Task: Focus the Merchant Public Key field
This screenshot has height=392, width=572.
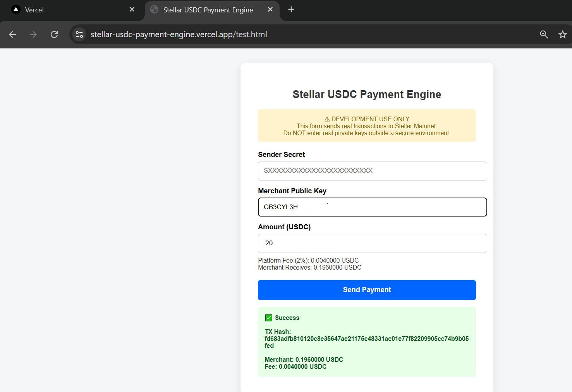Action: 372,207
